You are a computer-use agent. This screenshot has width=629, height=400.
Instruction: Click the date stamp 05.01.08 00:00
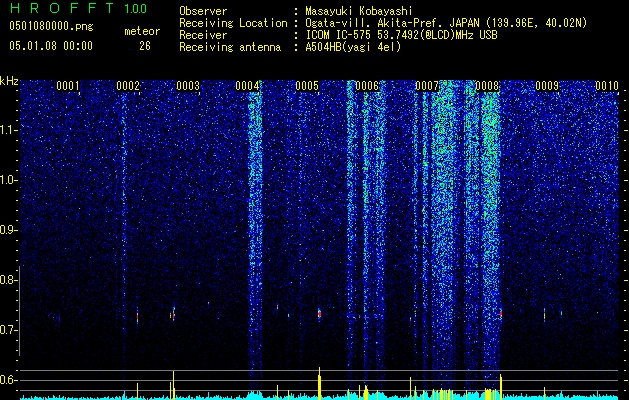pyautogui.click(x=51, y=46)
